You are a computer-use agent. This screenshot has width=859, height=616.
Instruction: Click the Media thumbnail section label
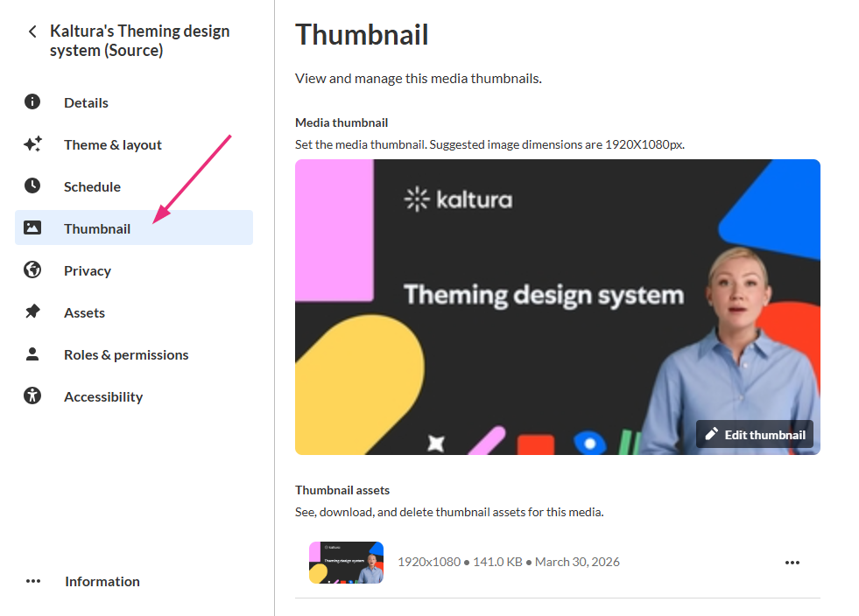point(341,122)
